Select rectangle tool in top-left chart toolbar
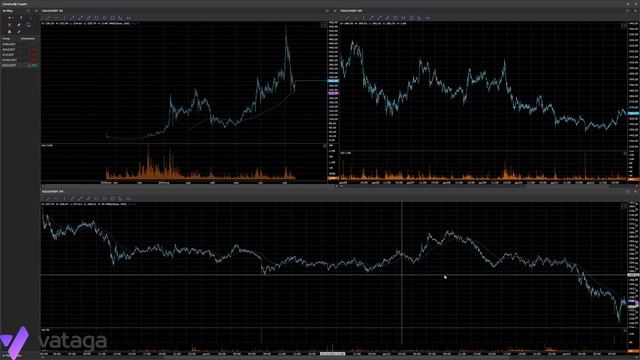The width and height of the screenshot is (640, 360). tap(113, 18)
